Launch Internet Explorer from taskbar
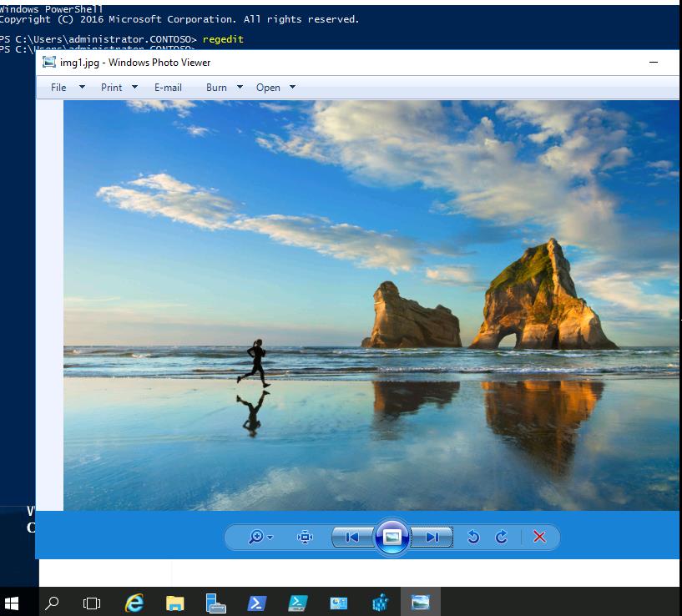Image resolution: width=682 pixels, height=616 pixels. [x=134, y=603]
